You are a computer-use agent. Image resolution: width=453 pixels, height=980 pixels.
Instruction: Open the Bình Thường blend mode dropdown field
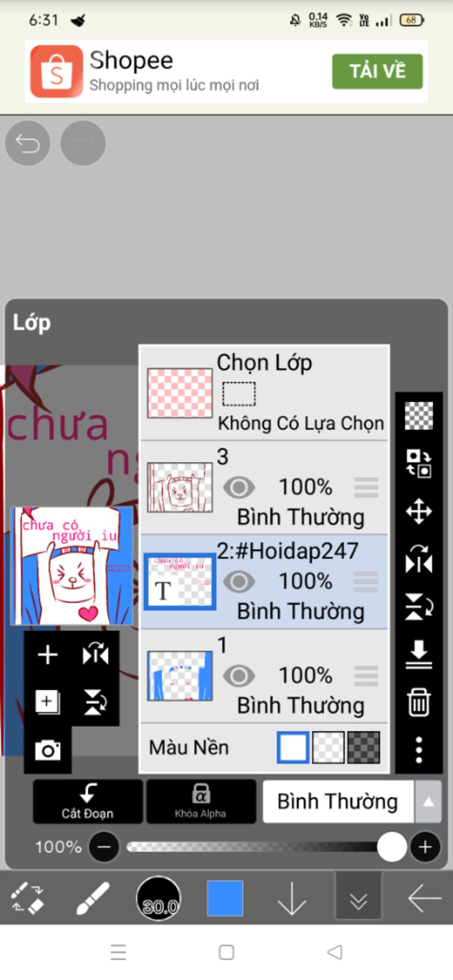[x=338, y=801]
